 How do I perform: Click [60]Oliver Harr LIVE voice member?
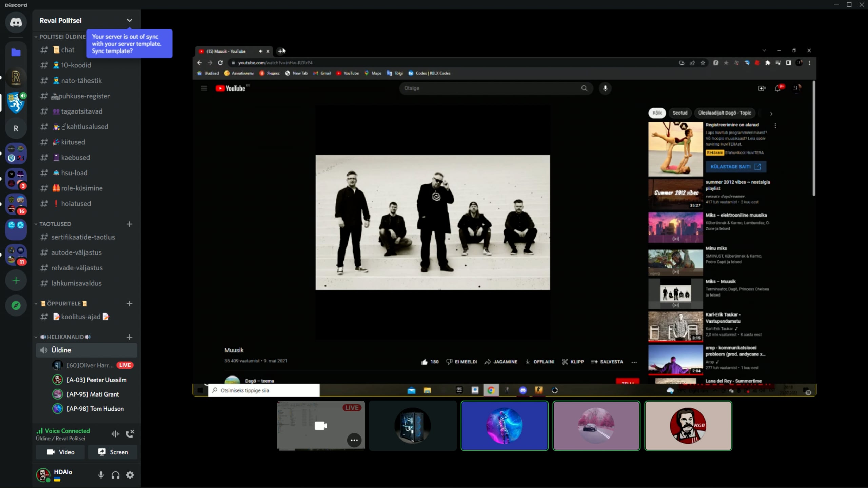coord(93,365)
